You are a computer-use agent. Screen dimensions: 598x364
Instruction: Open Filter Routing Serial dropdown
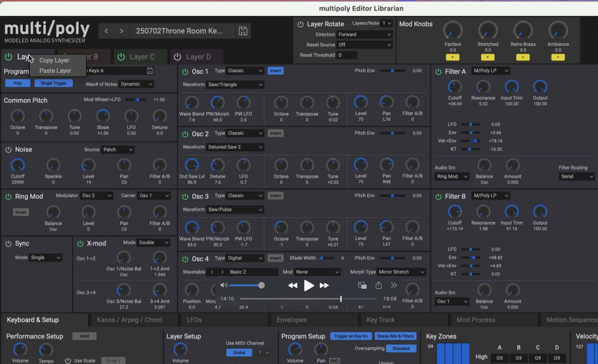577,177
